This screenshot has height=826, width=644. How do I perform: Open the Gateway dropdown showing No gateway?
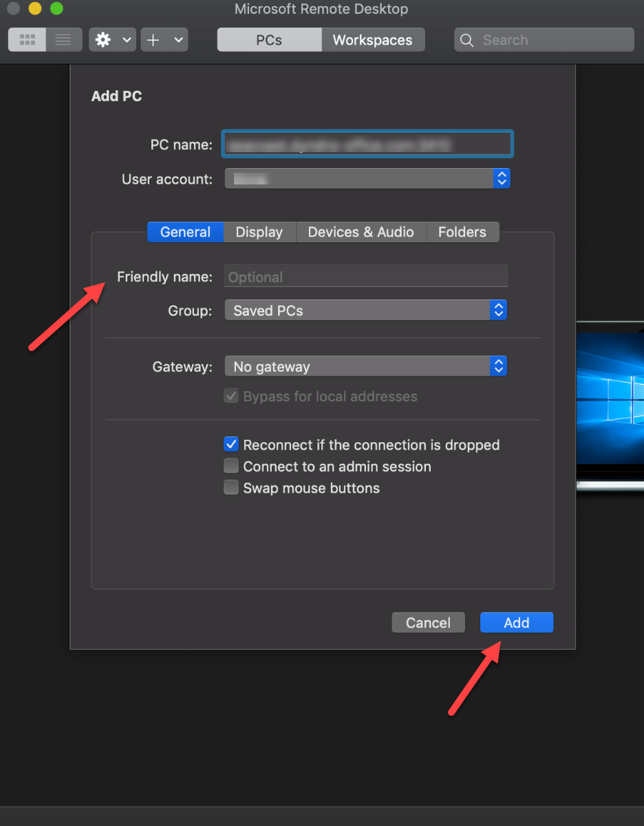click(x=366, y=366)
